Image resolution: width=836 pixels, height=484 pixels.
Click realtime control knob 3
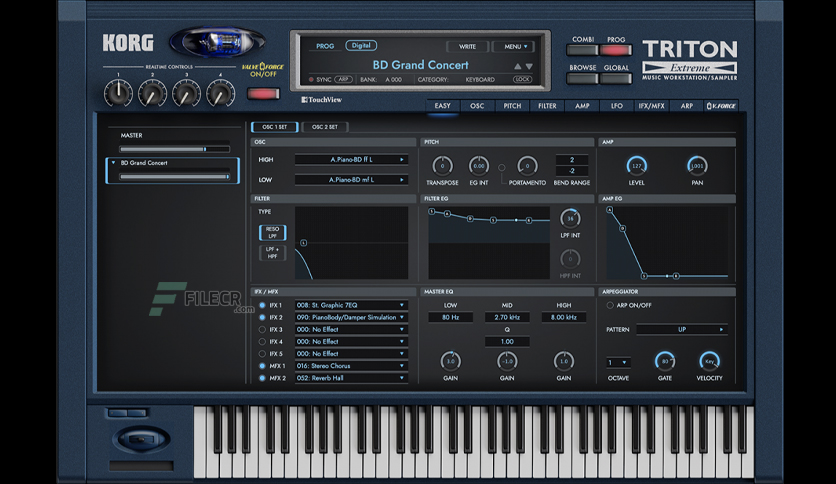[187, 93]
